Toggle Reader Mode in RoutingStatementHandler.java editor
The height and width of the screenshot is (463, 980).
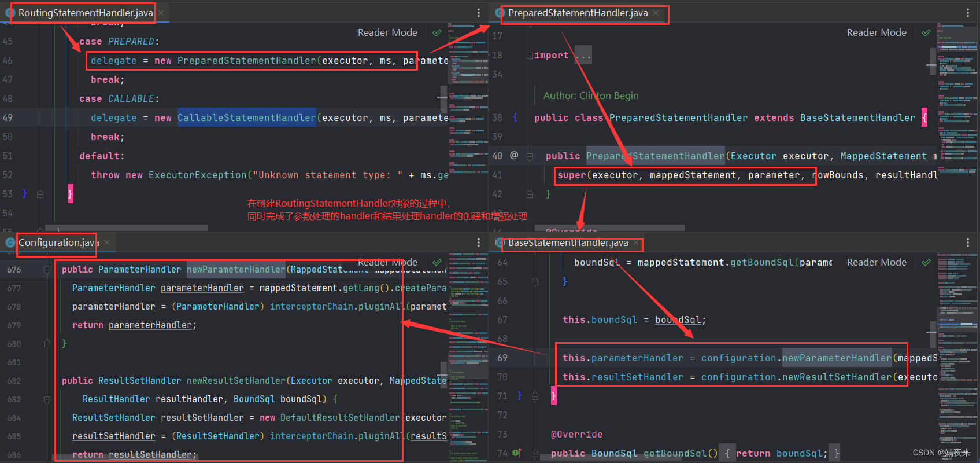(x=387, y=32)
